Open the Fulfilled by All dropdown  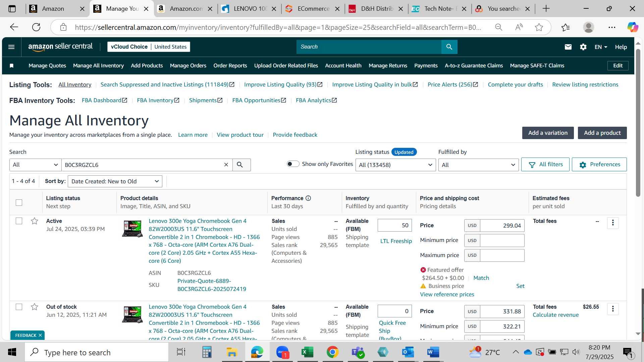[x=478, y=165]
